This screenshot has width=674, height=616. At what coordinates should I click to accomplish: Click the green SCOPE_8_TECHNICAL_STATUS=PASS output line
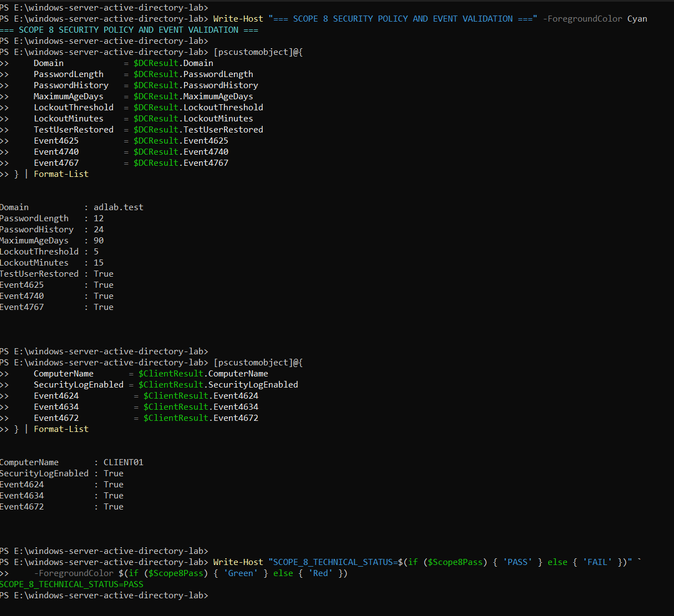pyautogui.click(x=72, y=584)
